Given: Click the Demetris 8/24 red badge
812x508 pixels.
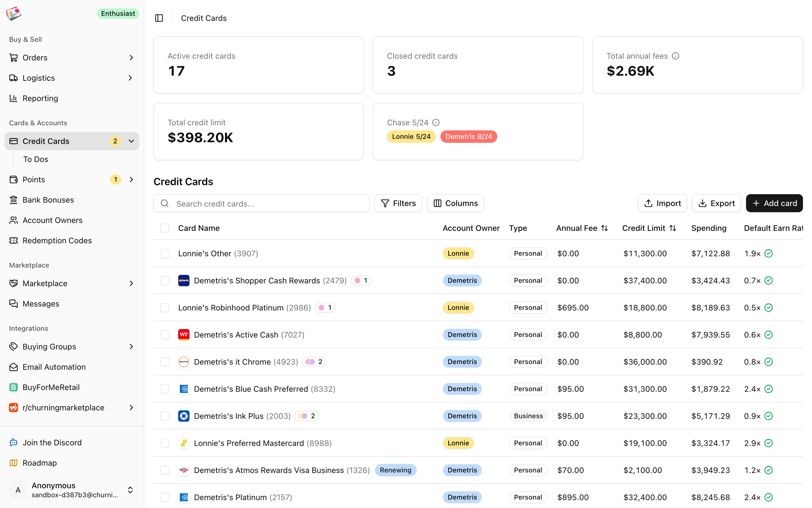Looking at the screenshot, I should 468,136.
